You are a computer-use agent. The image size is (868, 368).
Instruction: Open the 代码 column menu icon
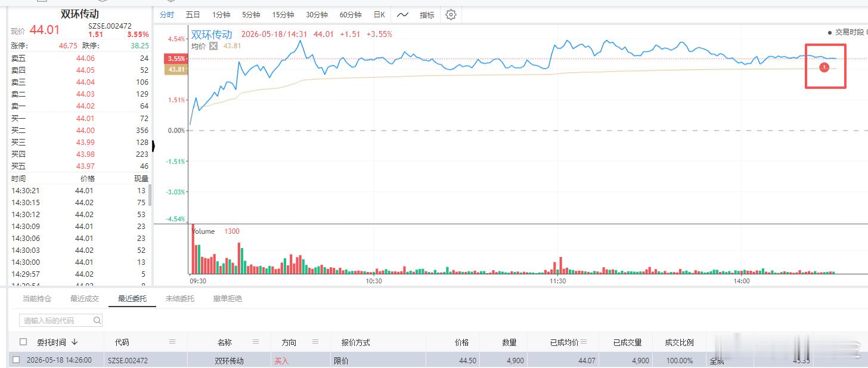click(x=172, y=342)
